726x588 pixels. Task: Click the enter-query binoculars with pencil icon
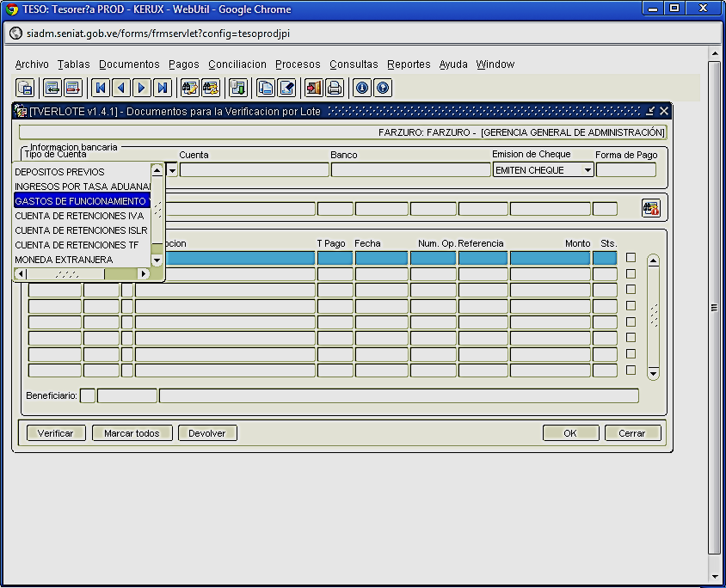tap(190, 88)
